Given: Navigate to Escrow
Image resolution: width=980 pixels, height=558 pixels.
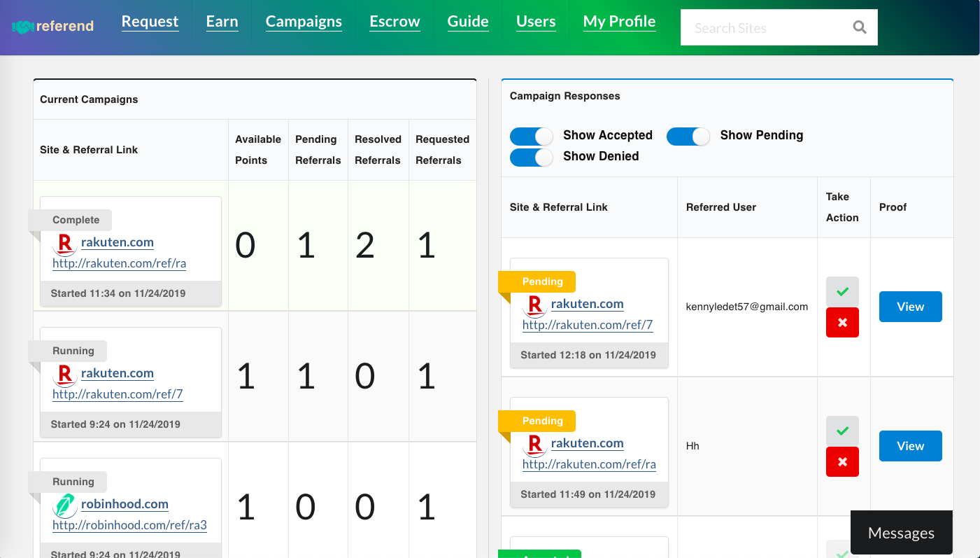Looking at the screenshot, I should pyautogui.click(x=395, y=22).
